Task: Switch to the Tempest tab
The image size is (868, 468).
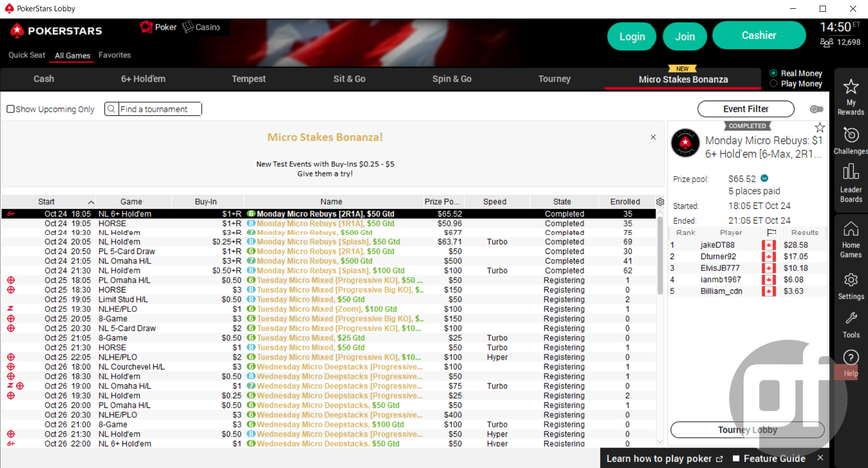Action: click(x=249, y=79)
